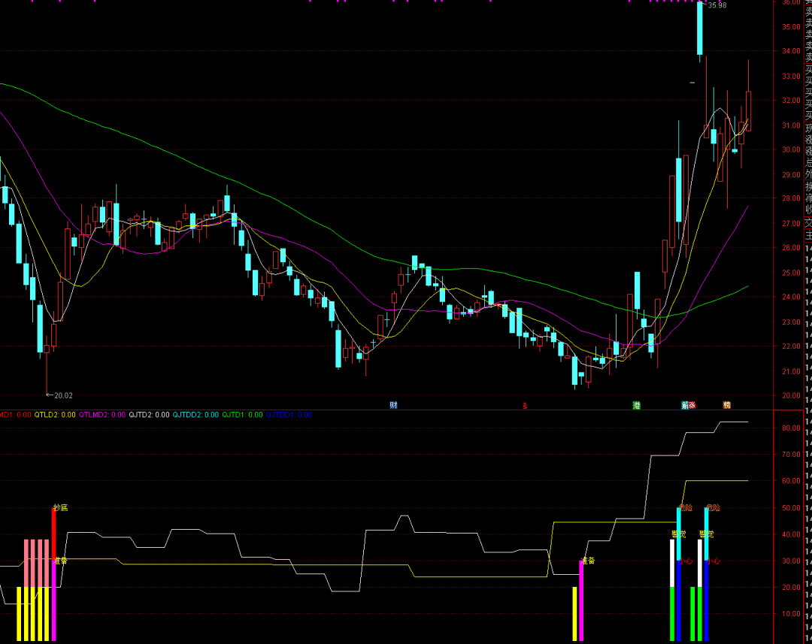812x644 pixels.
Task: Click the orange 精 marker icon
Action: (726, 405)
